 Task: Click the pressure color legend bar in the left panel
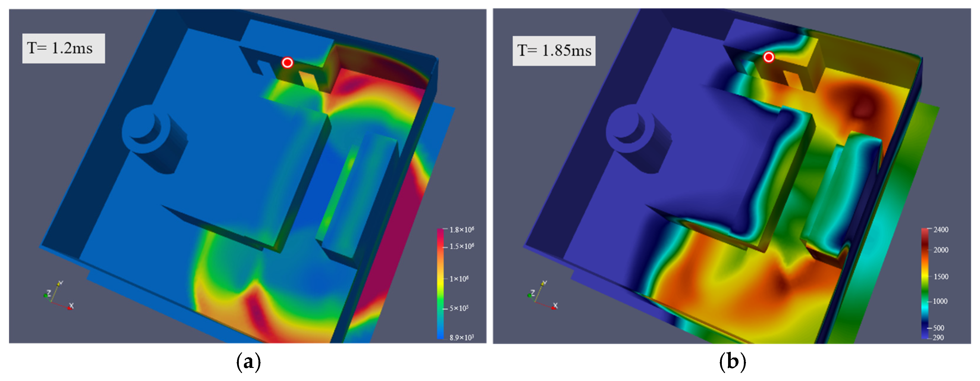pyautogui.click(x=440, y=284)
